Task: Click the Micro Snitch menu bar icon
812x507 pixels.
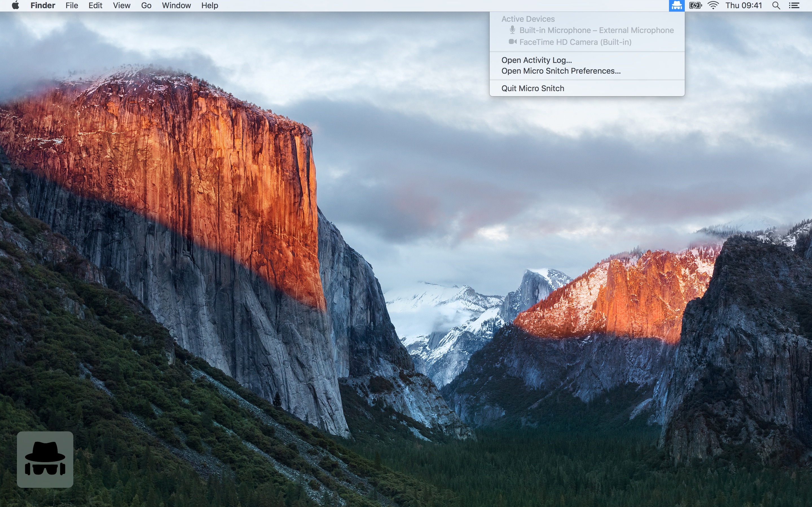Action: tap(676, 5)
